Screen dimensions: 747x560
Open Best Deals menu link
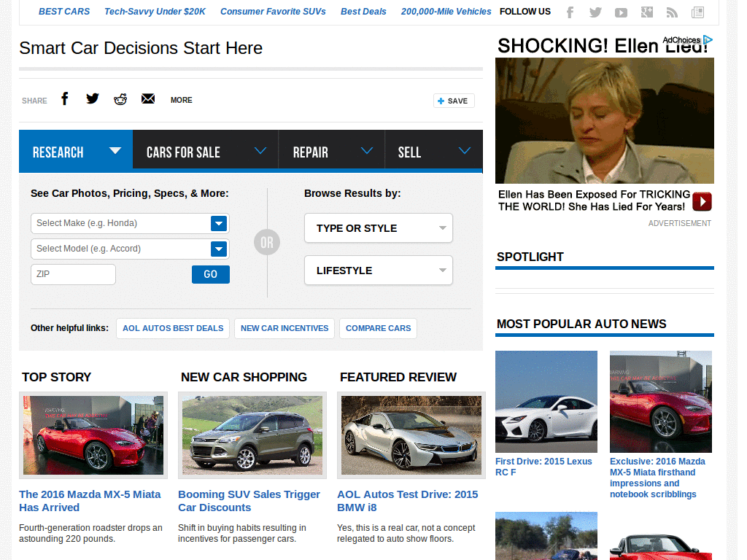pos(363,12)
